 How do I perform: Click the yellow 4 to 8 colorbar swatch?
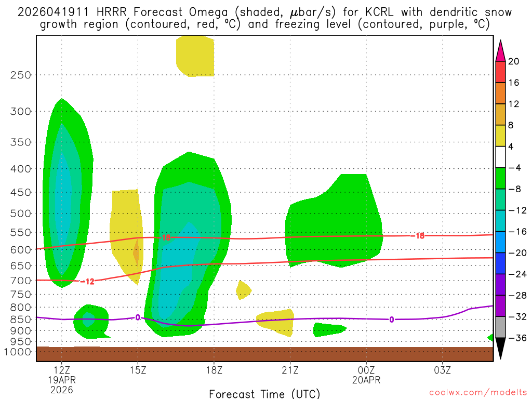(x=500, y=136)
